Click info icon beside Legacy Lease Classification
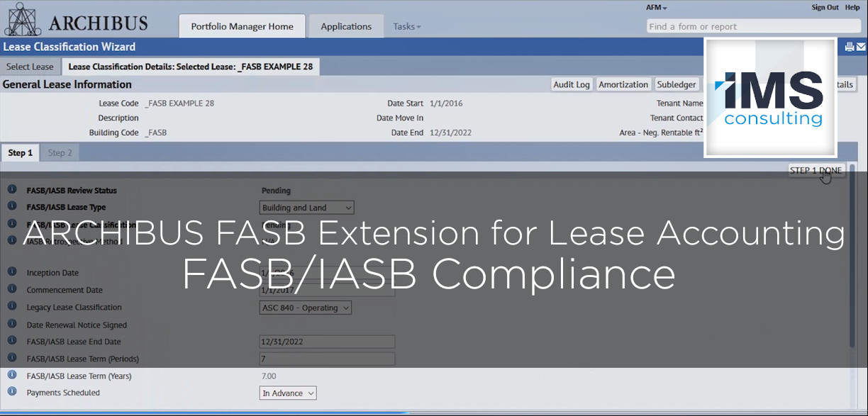 pyautogui.click(x=12, y=307)
